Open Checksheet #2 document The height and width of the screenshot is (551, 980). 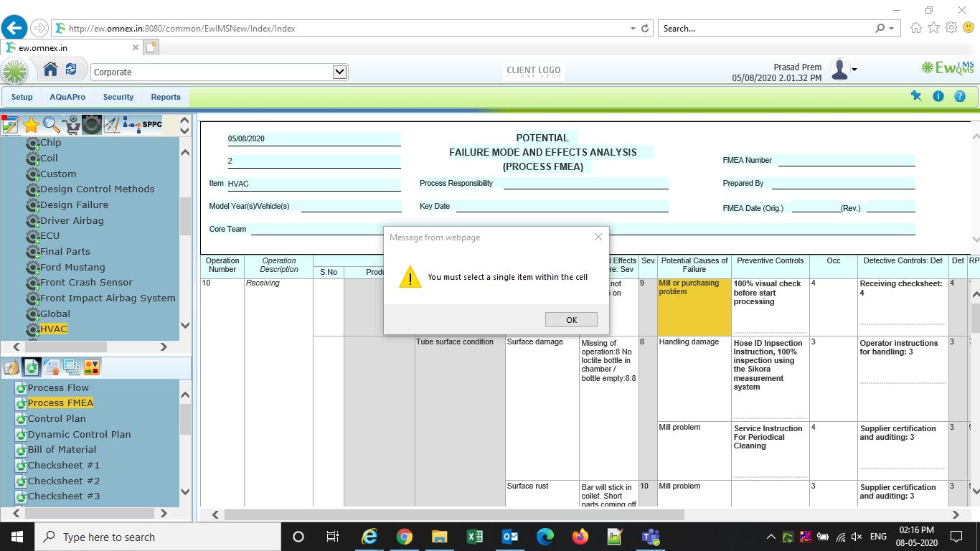(x=64, y=481)
